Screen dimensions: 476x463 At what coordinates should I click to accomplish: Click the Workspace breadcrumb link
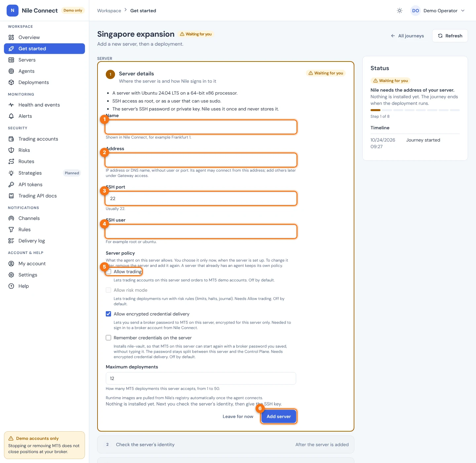point(109,11)
